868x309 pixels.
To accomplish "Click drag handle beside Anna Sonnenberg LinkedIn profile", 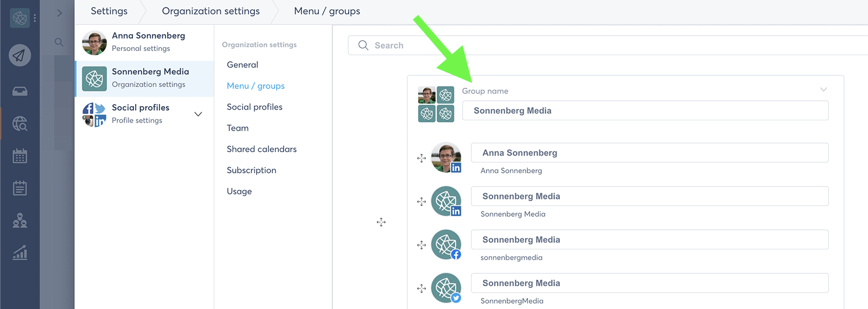I will (422, 158).
